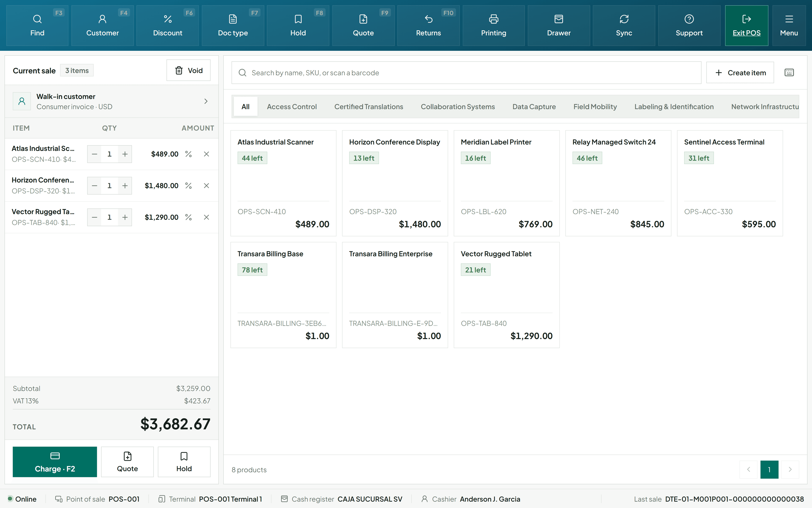Screen dimensions: 812x508
Task: Select page 1 of products
Action: pos(769,469)
